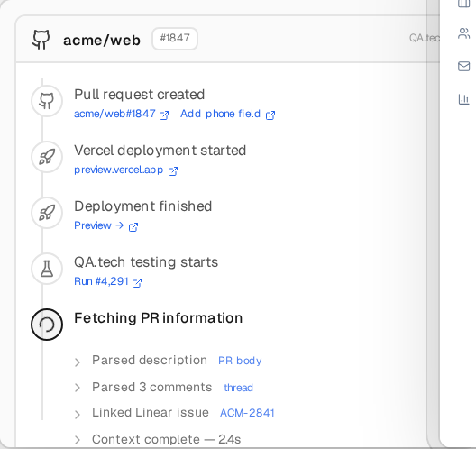Click external-link icon after Preview →
The width and height of the screenshot is (476, 449).
pos(133,227)
